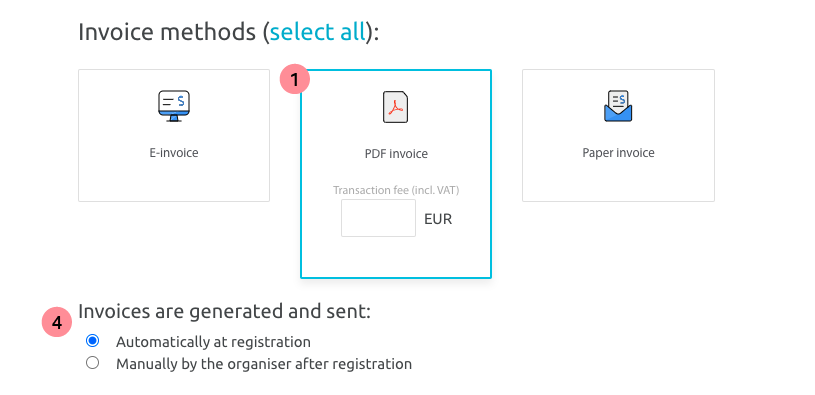Choose the Paper invoice method card

tap(618, 135)
